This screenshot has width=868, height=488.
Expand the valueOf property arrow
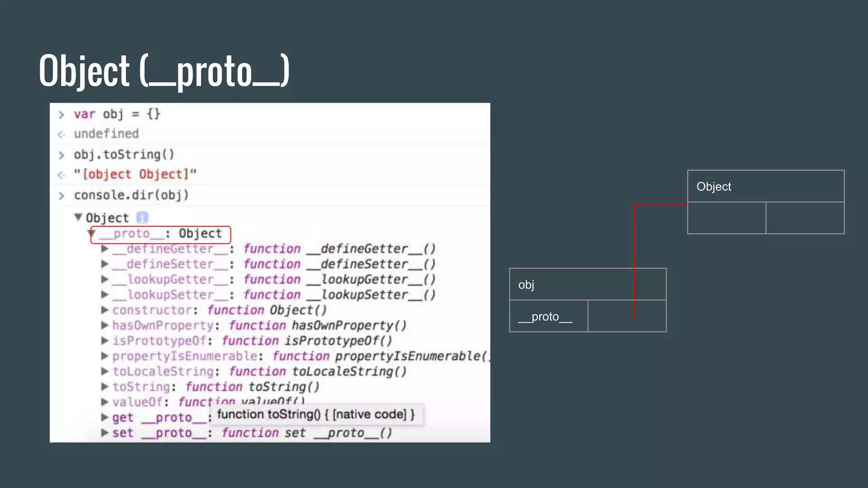[x=105, y=402]
